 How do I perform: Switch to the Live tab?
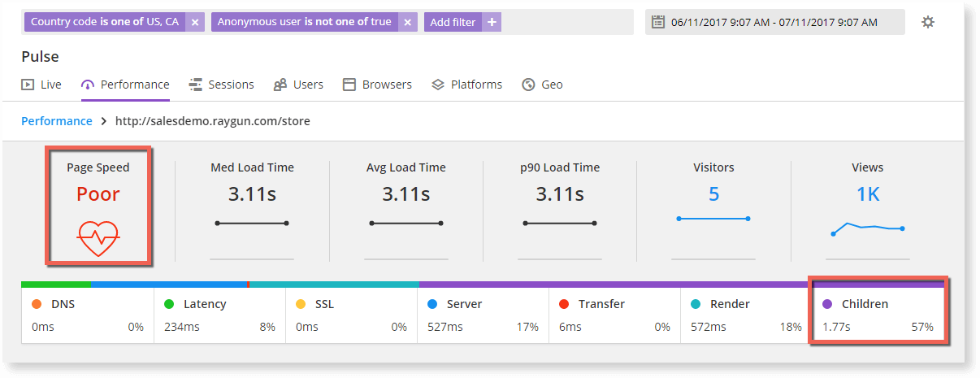coord(41,85)
